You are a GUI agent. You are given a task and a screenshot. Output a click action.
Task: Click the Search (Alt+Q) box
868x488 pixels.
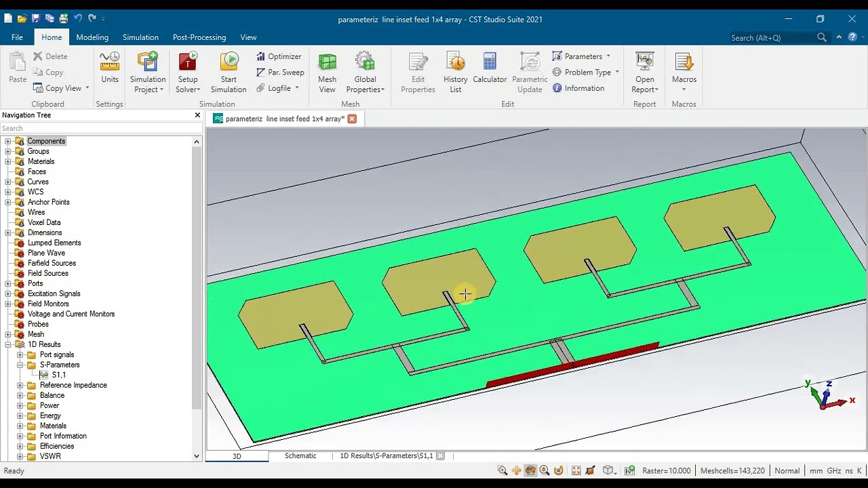click(780, 38)
